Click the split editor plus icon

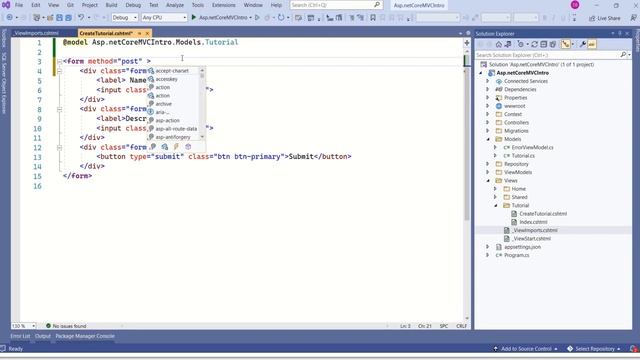(467, 42)
